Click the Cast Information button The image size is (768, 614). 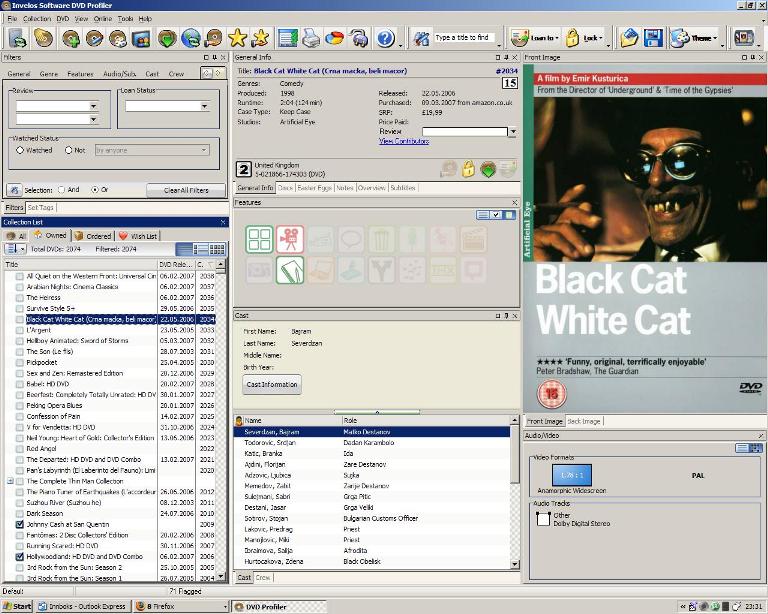pyautogui.click(x=272, y=384)
